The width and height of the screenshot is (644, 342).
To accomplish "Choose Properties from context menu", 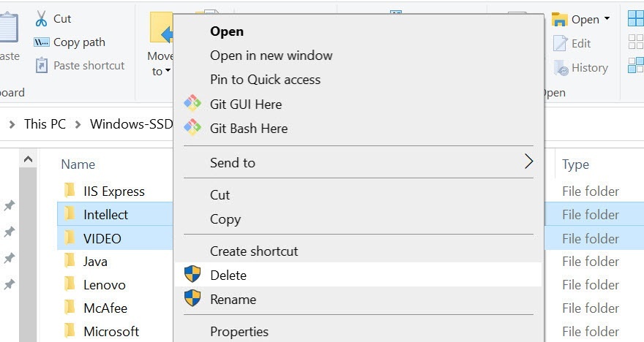I will point(239,332).
